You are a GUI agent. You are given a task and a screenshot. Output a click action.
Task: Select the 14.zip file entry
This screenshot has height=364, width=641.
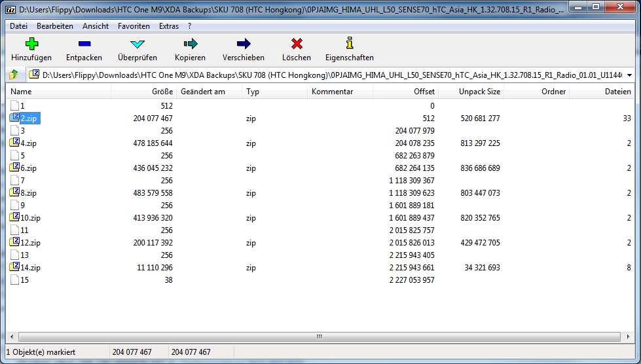pos(30,268)
